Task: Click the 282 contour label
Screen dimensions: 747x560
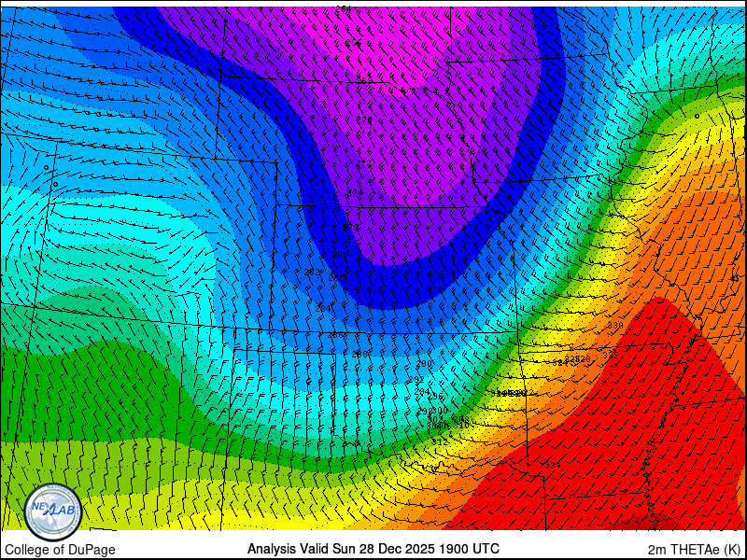Action: pyautogui.click(x=313, y=272)
